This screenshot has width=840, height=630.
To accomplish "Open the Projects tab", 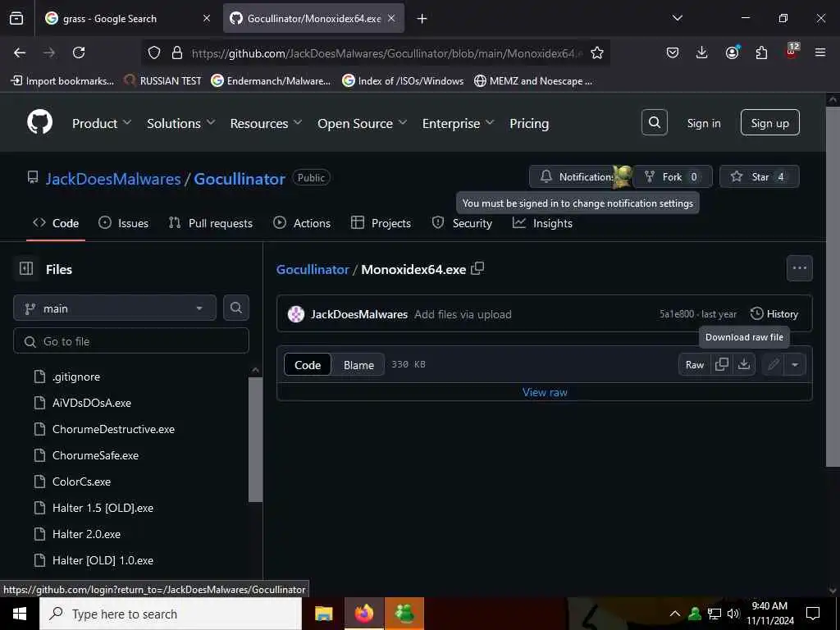I will (x=381, y=223).
